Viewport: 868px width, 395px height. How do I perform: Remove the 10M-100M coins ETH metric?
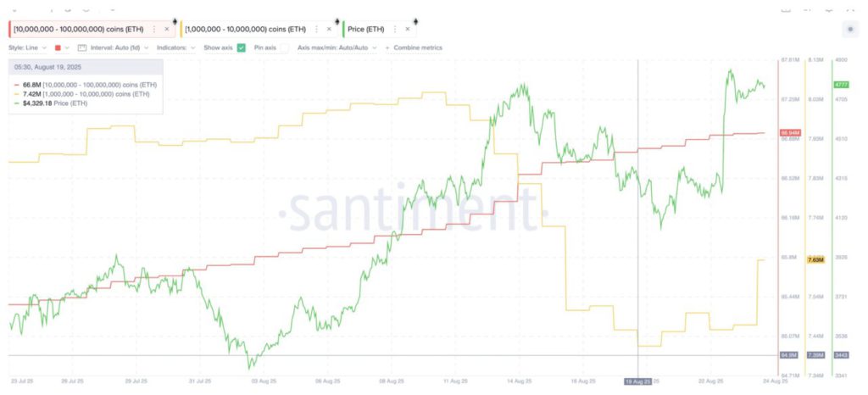click(x=166, y=29)
